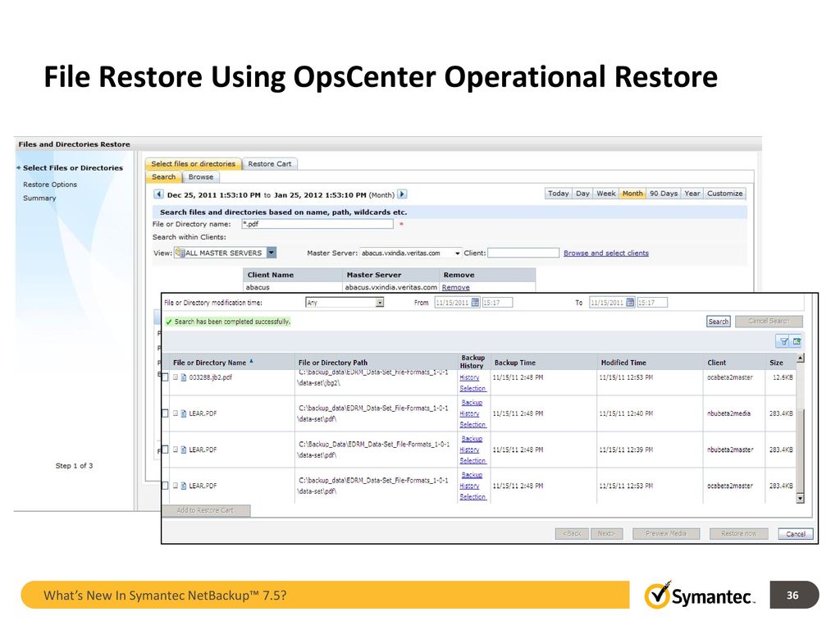Click the Next> button
This screenshot has width=840, height=630.
tap(606, 534)
